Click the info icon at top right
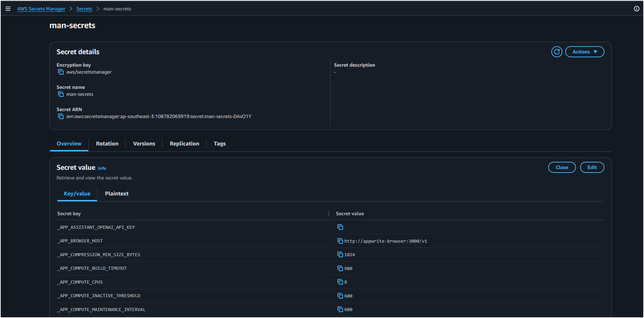 click(x=636, y=9)
